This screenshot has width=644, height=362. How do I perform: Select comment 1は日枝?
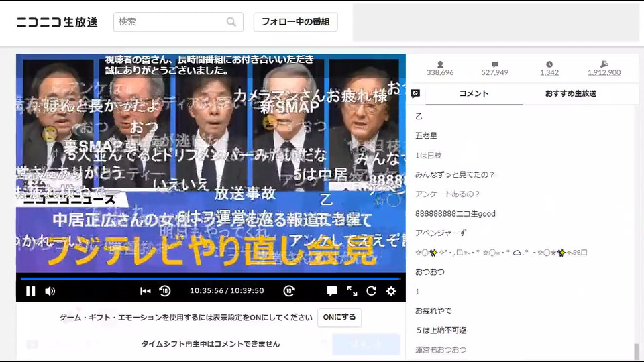pos(428,155)
